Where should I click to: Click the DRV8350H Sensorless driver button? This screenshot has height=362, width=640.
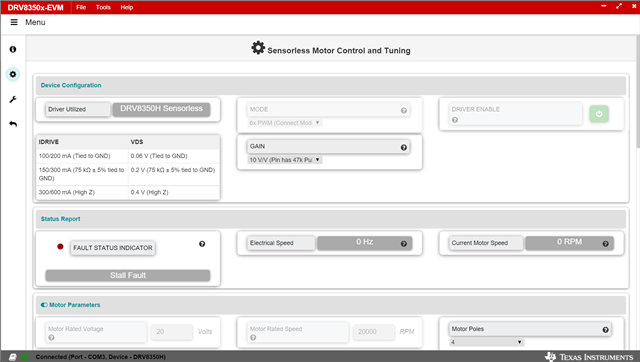tap(161, 109)
